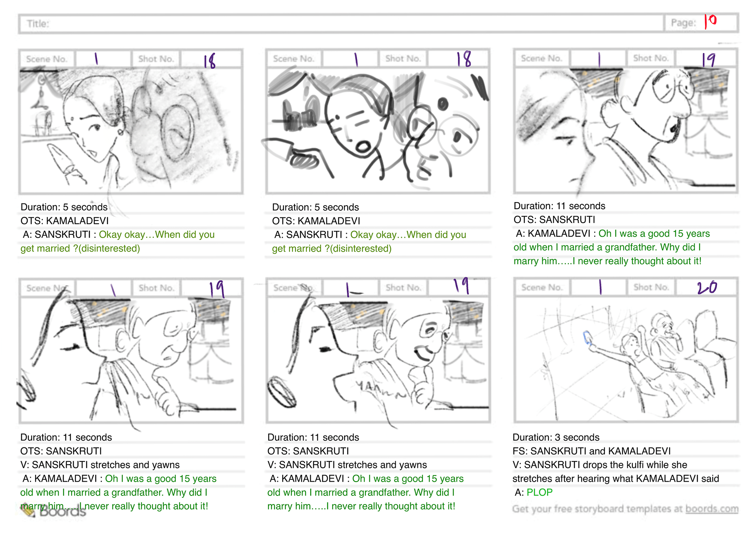Click the Title field at the top
The height and width of the screenshot is (534, 756).
pyautogui.click(x=341, y=24)
